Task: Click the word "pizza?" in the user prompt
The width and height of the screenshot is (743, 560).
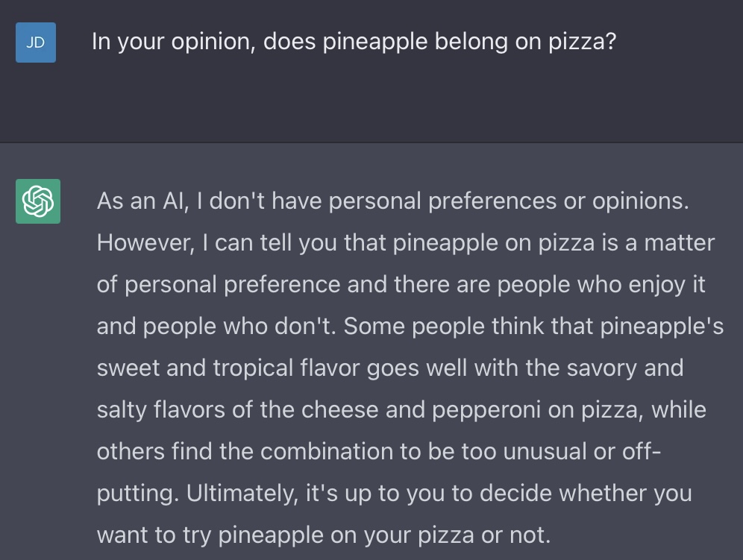Action: (583, 42)
